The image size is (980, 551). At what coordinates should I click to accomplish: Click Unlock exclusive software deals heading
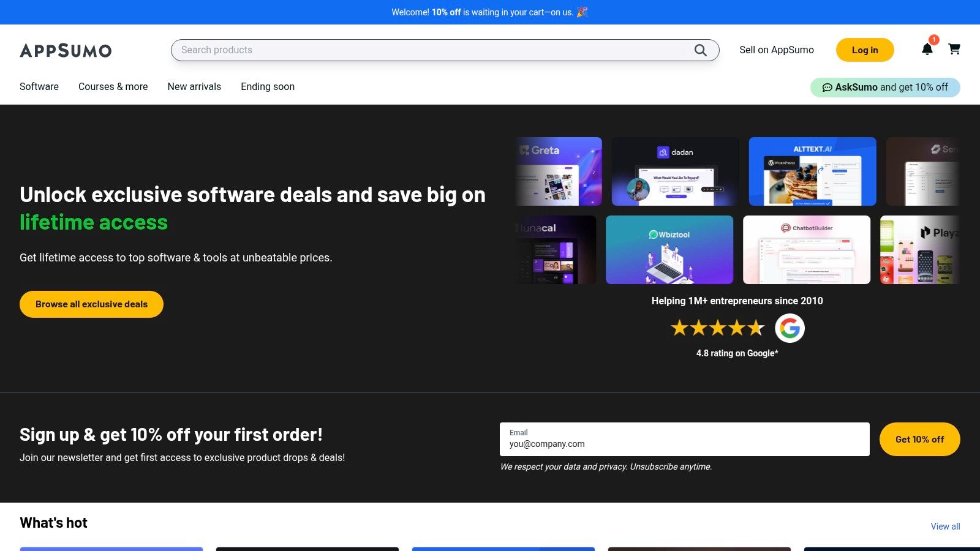tap(252, 208)
